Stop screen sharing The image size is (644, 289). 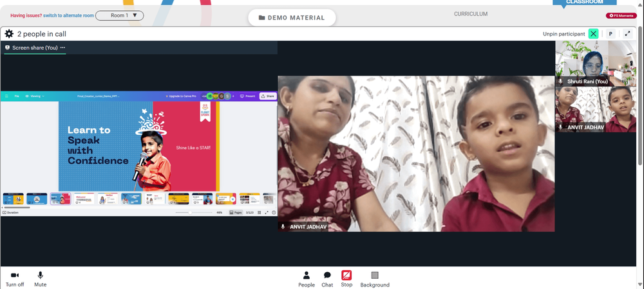point(346,279)
